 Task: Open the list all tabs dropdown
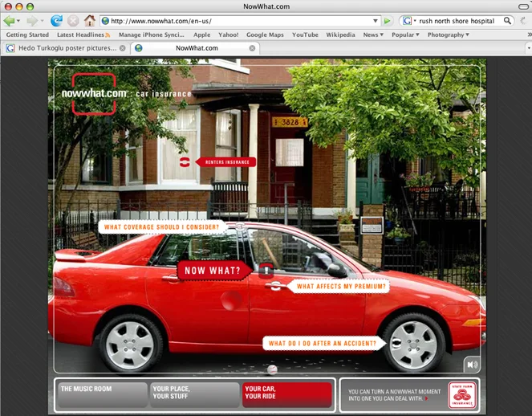(x=529, y=48)
